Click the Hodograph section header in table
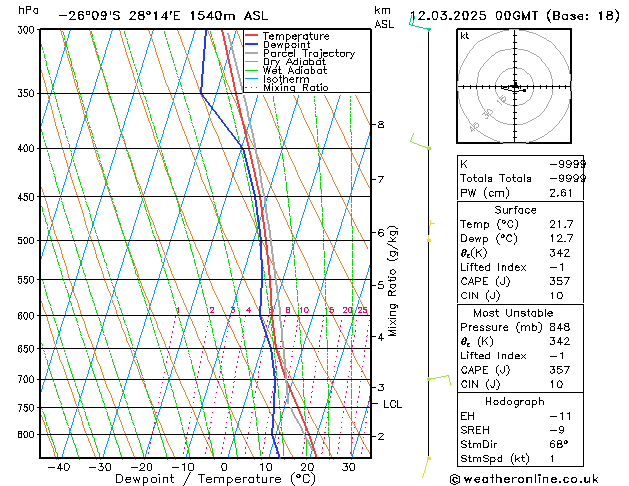The width and height of the screenshot is (629, 486). point(516,401)
